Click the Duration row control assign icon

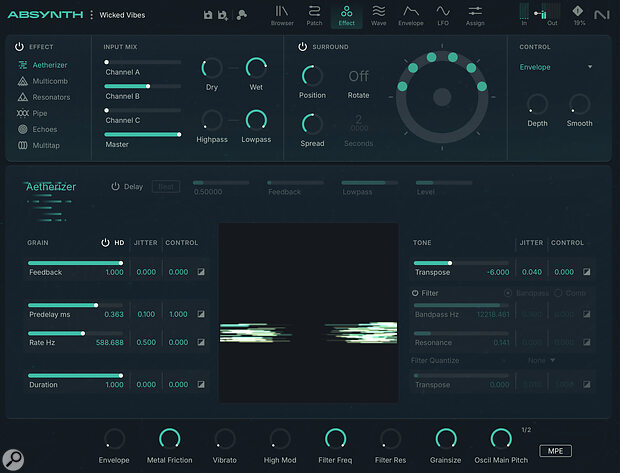click(201, 384)
